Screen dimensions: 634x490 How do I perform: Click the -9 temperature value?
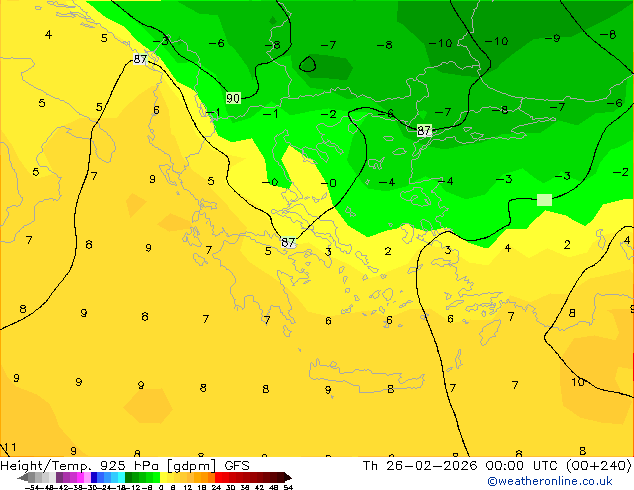click(x=552, y=38)
